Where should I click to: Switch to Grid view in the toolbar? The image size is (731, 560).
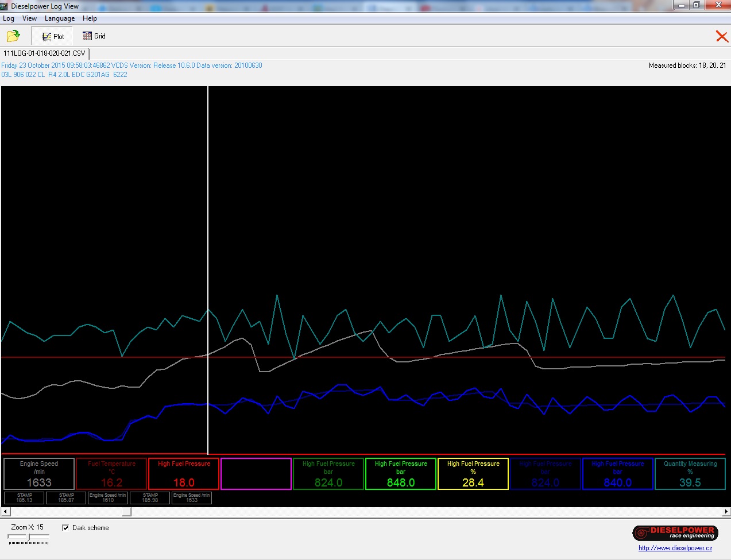tap(94, 36)
